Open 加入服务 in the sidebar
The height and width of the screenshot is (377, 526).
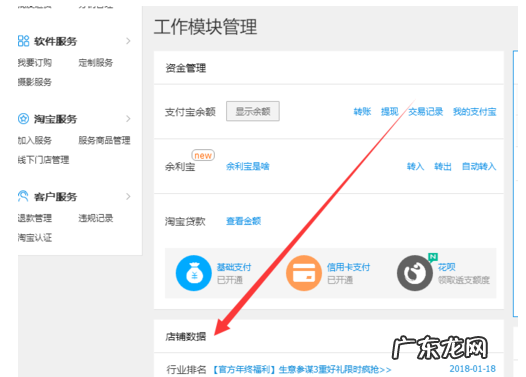coord(35,140)
